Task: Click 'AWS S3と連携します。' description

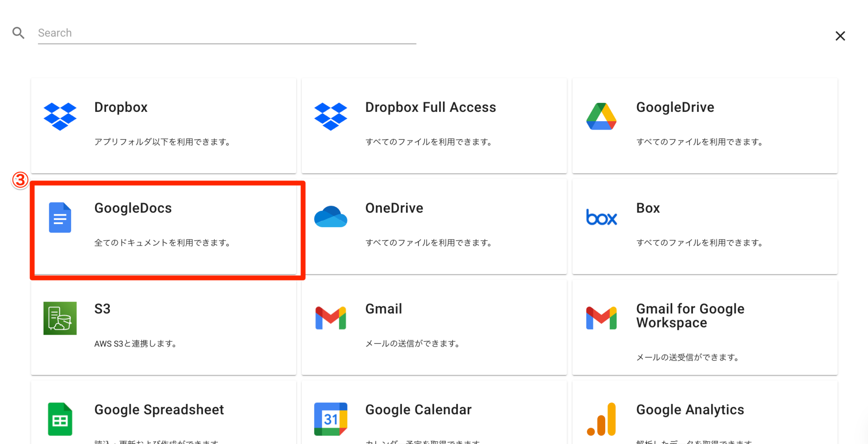Action: tap(136, 344)
